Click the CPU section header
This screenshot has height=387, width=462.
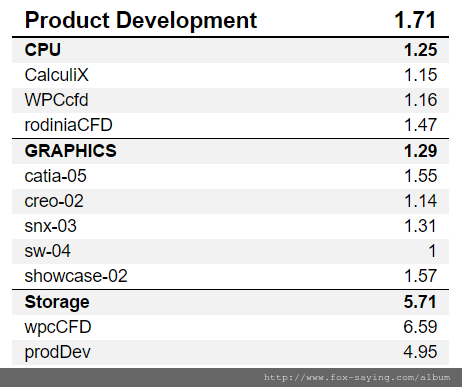point(43,50)
